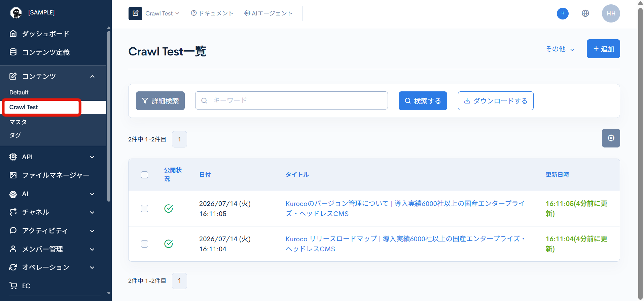
Task: Sort by タイトル column header
Action: [x=297, y=175]
